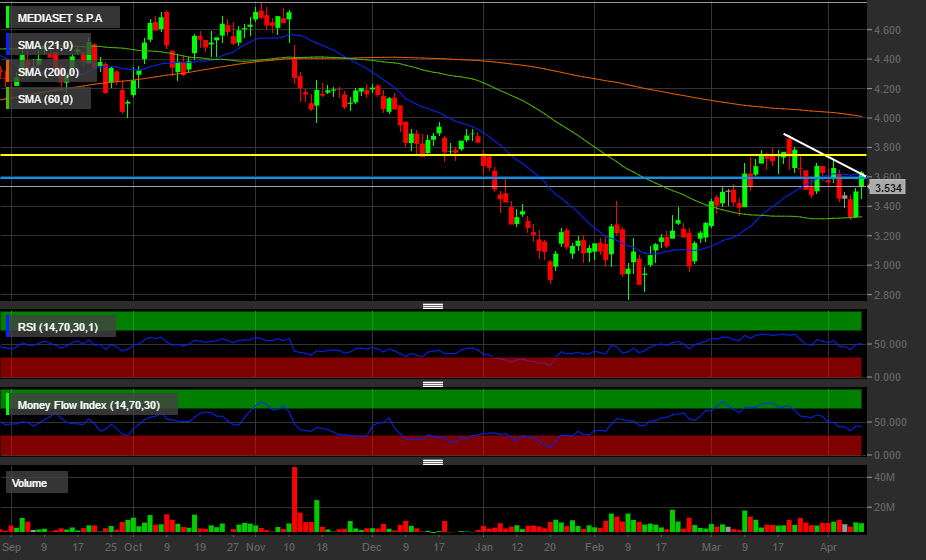Click the tallest red volume bar in November
This screenshot has height=560, width=926.
click(295, 500)
